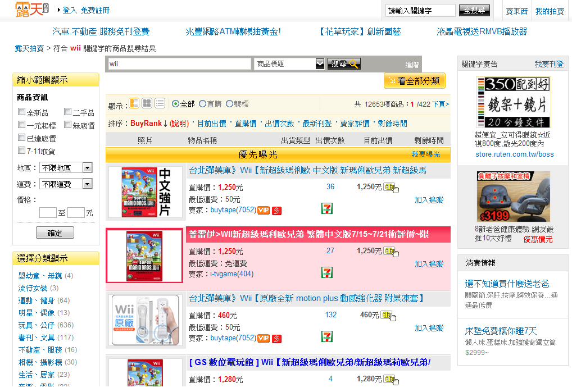Click the massage chair $3199 ad image
Viewport: 572px width, 392px height.
point(513,197)
